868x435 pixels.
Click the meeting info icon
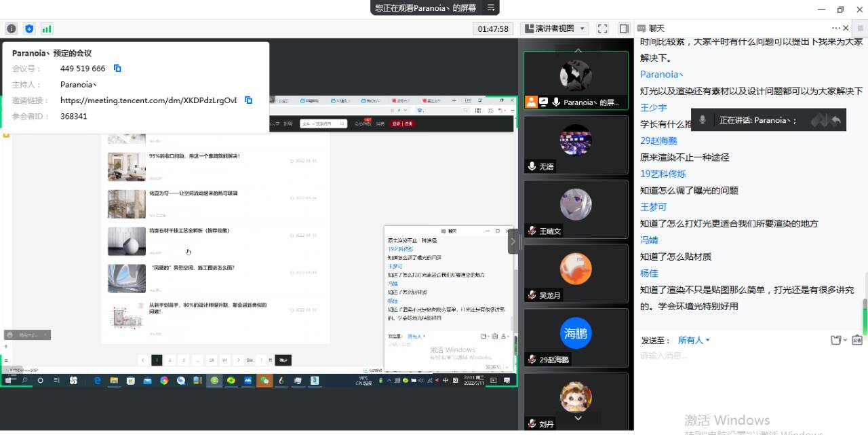pos(11,29)
